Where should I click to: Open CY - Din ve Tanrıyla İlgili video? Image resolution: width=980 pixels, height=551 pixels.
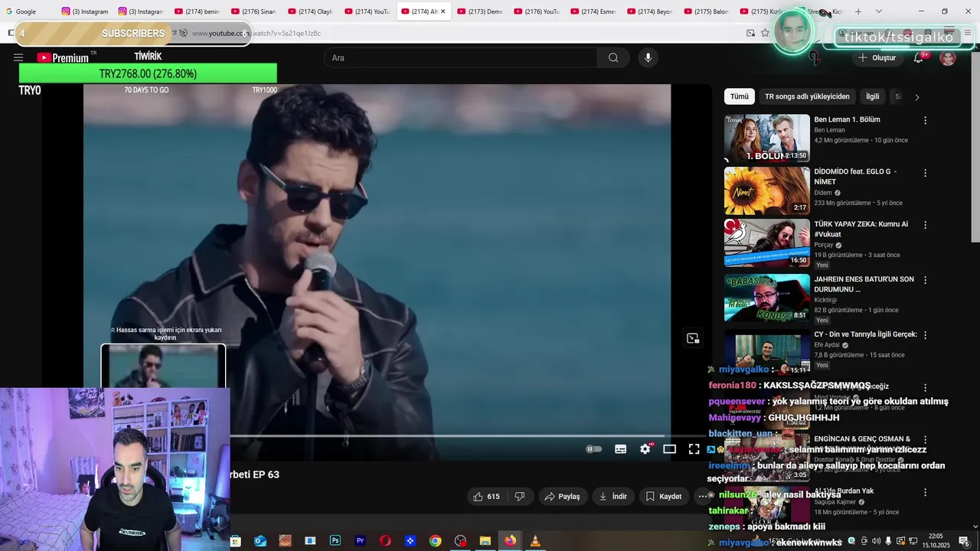click(x=865, y=334)
